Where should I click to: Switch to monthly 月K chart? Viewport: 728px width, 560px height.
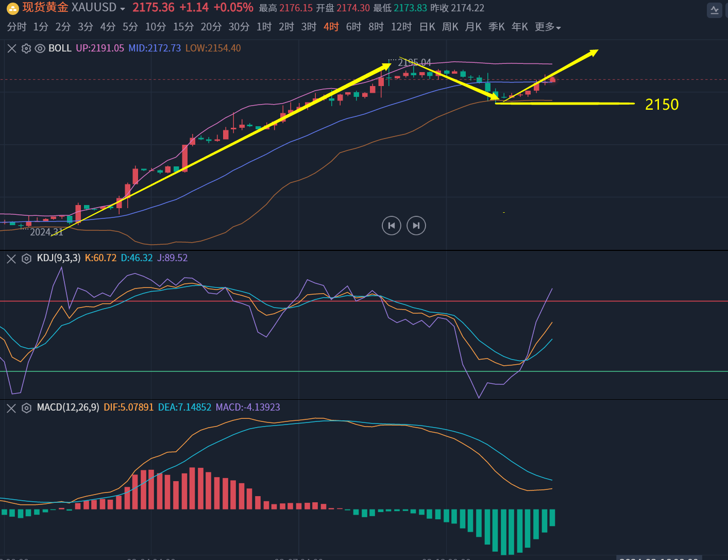pos(473,27)
